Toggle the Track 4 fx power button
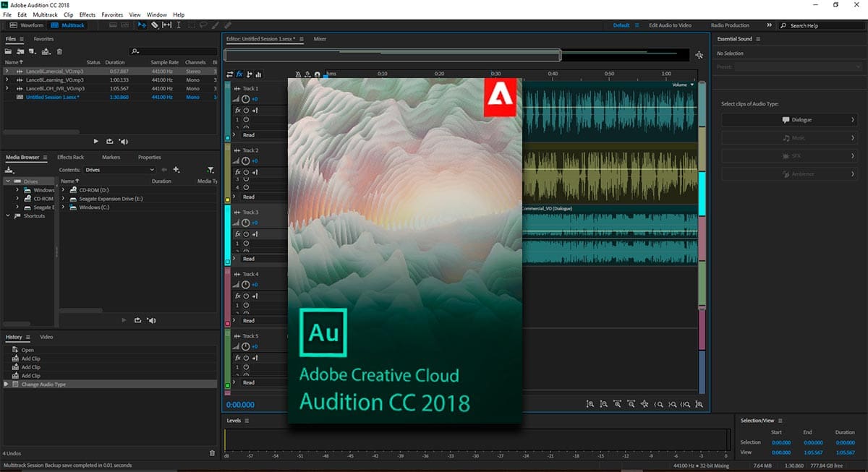Screen dimensions: 868x472 246,296
